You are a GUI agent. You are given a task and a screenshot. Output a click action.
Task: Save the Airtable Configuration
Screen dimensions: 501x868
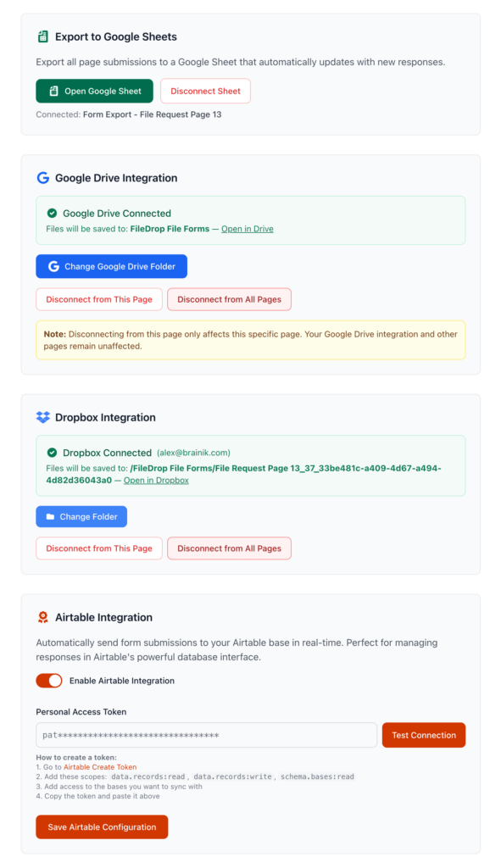point(102,826)
